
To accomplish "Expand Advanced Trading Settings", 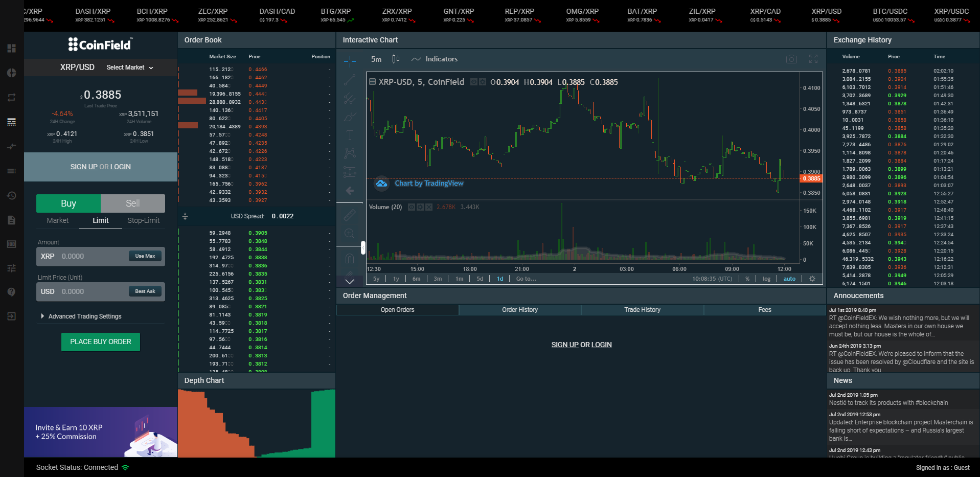I will (81, 316).
